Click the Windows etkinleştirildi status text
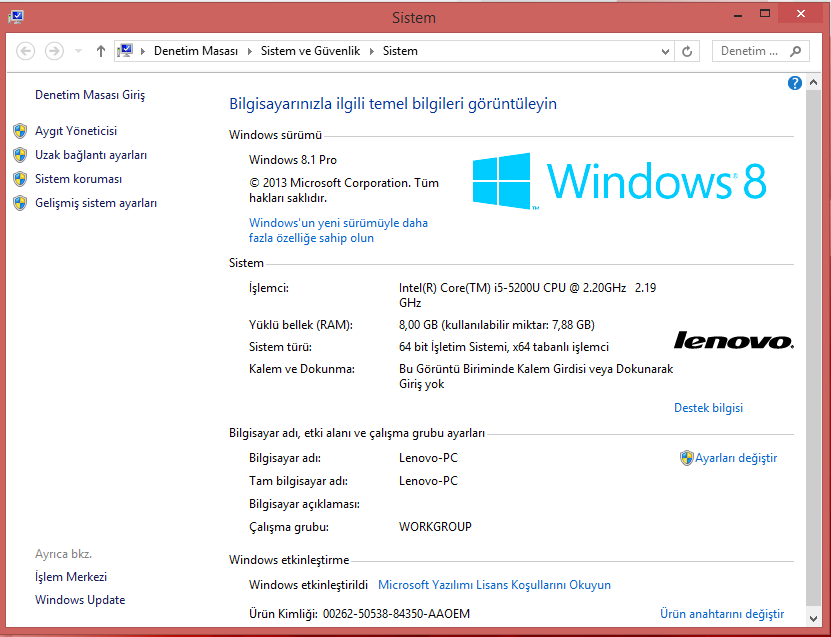 click(308, 585)
